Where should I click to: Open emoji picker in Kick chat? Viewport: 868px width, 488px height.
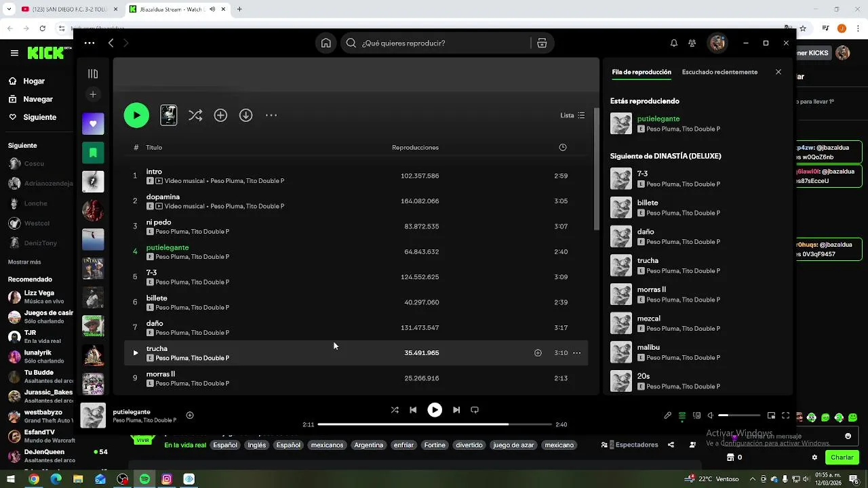point(848,436)
